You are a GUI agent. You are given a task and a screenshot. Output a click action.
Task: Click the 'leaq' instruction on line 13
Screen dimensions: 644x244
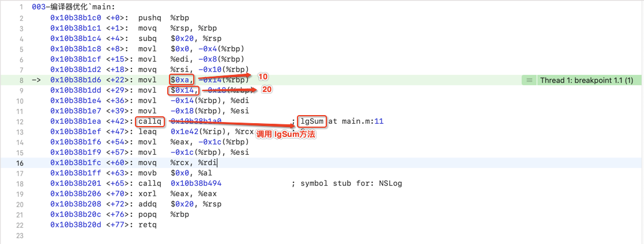click(148, 132)
